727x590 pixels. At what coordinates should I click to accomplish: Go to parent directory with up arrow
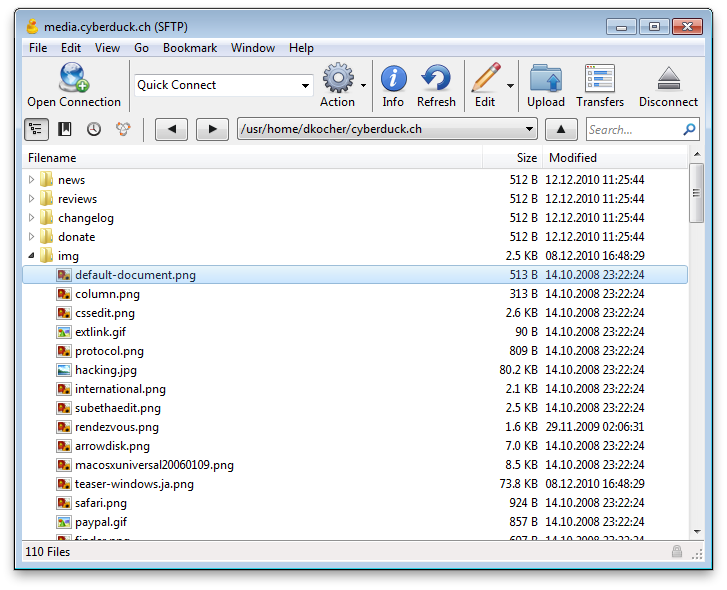561,129
